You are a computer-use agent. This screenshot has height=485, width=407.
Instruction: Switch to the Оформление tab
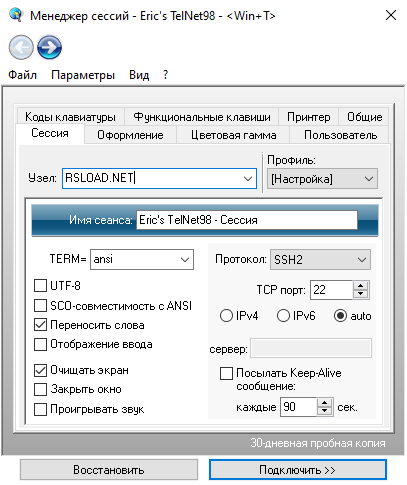(x=130, y=135)
